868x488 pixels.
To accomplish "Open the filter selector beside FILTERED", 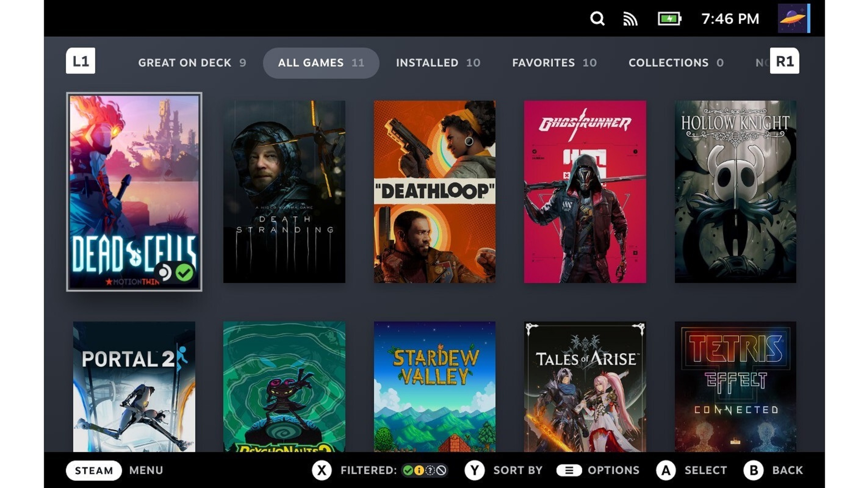I will tap(425, 471).
